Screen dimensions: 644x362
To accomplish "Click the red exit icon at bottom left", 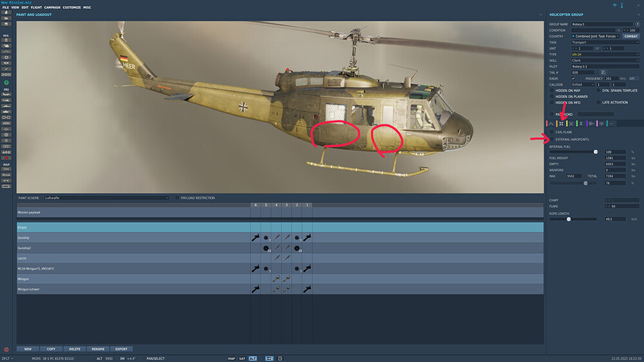I will (x=6, y=350).
